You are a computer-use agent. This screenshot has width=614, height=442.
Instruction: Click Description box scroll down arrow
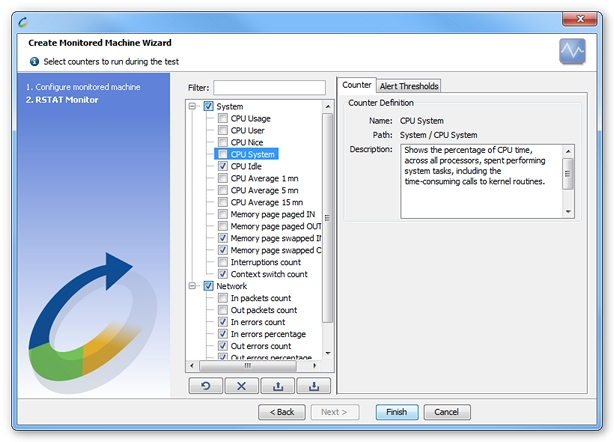tap(568, 212)
